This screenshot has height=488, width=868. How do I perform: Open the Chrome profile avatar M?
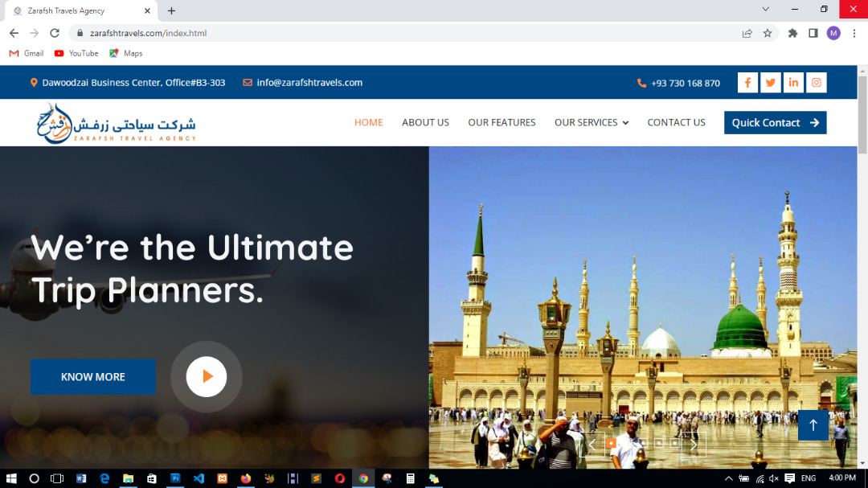coord(833,33)
